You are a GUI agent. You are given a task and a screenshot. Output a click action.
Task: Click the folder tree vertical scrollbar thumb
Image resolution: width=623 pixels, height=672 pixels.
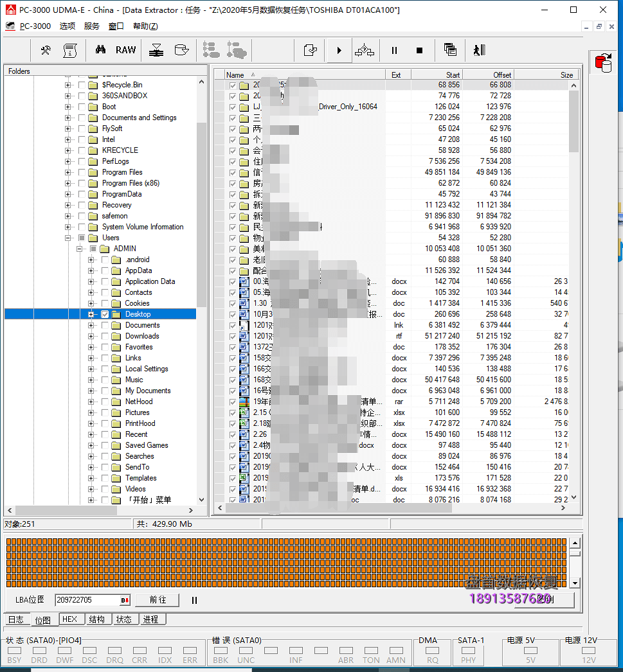(x=201, y=215)
